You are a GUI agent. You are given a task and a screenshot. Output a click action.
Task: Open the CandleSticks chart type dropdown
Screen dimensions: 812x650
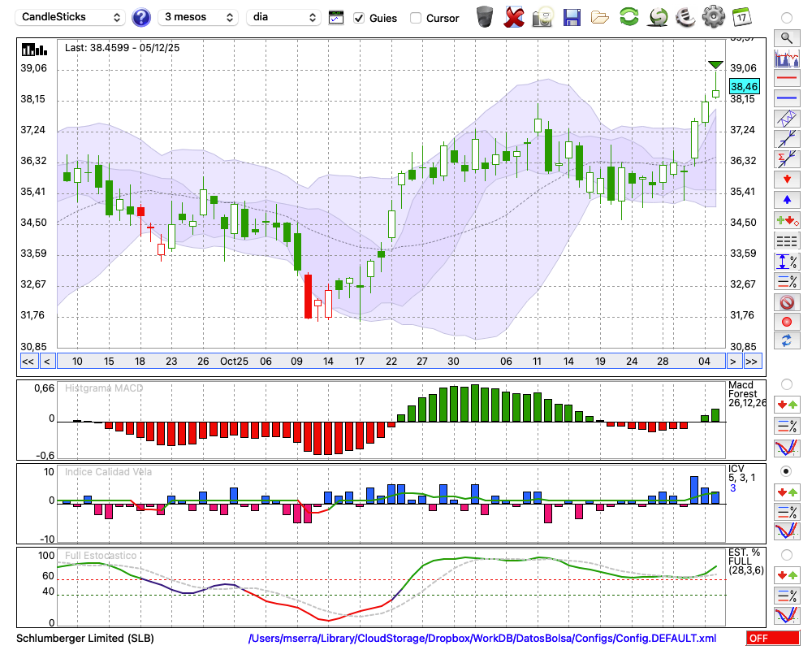(x=71, y=17)
